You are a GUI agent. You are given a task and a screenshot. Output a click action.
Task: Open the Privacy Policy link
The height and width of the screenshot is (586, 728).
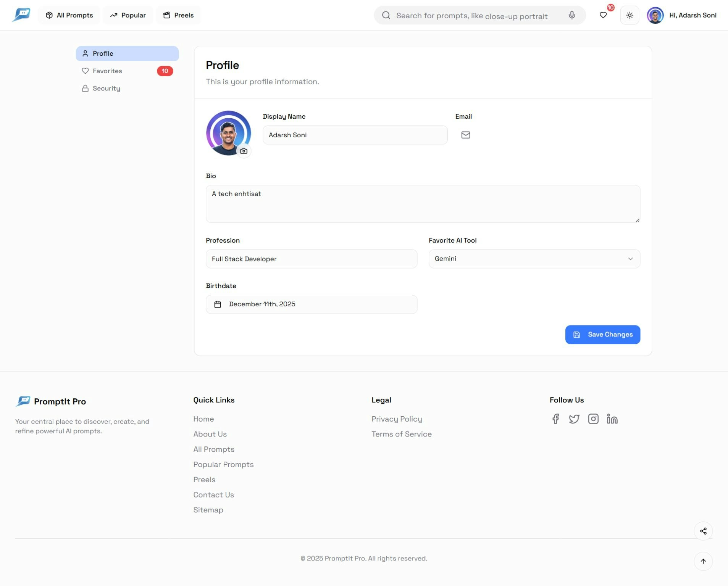coord(397,419)
